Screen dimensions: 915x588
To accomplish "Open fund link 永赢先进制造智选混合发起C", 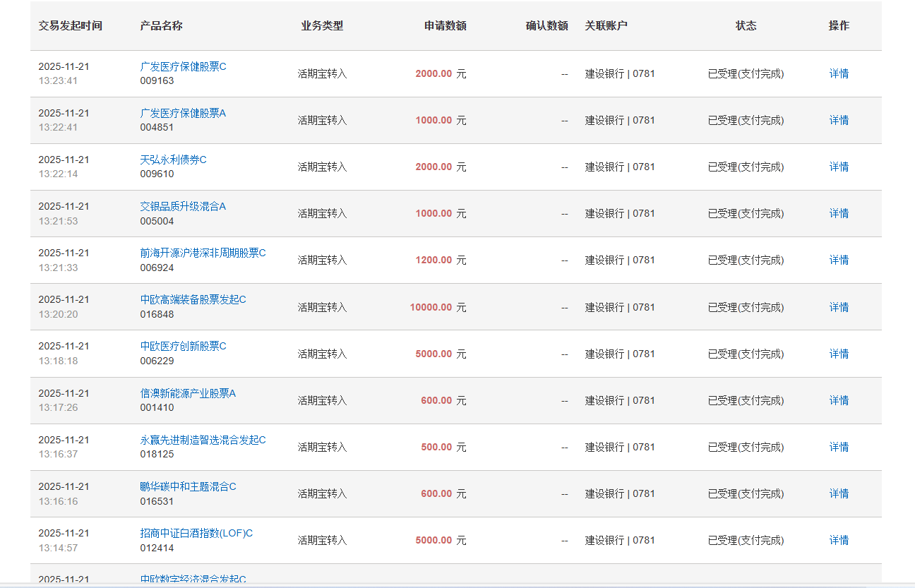I will pyautogui.click(x=203, y=440).
